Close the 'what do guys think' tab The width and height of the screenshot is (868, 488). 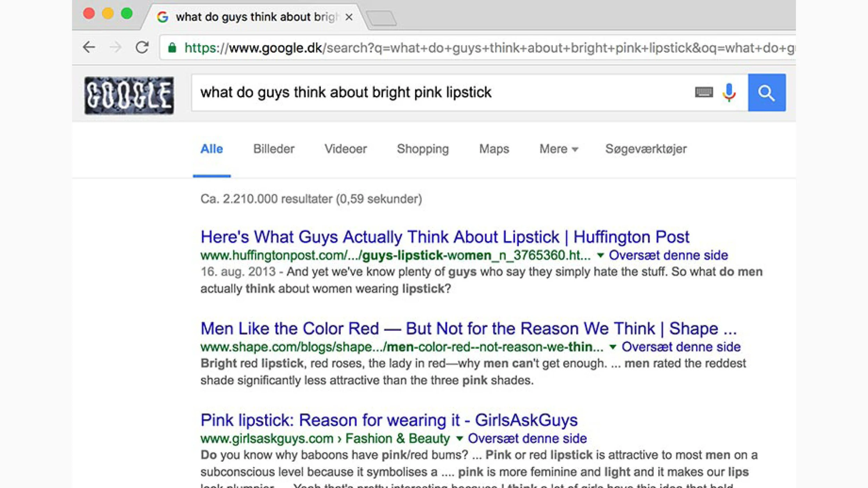point(349,17)
